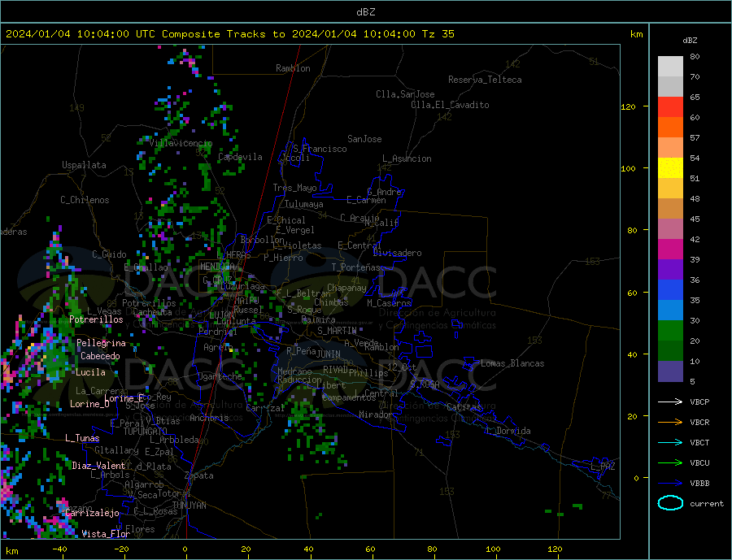
Task: Click the 'Tz 35' text in header
Action: click(x=438, y=34)
